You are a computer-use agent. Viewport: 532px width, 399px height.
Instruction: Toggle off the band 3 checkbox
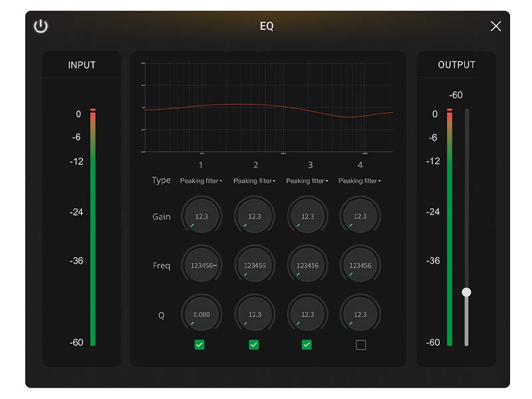307,344
